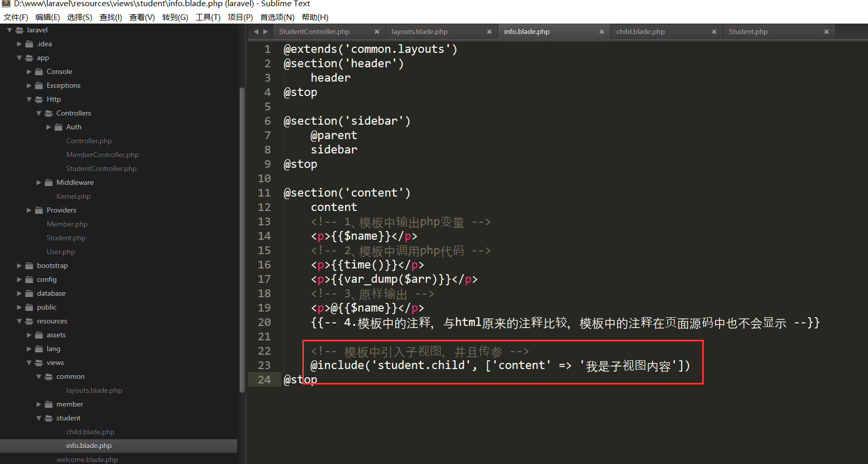Switch to the child.blade.php tab
The image size is (868, 464).
click(x=666, y=32)
